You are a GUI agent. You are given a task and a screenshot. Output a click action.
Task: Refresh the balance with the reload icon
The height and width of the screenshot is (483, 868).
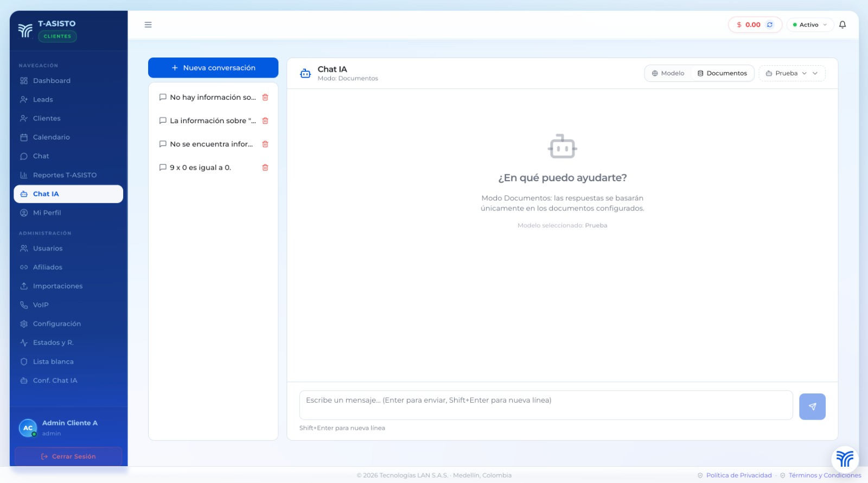769,25
